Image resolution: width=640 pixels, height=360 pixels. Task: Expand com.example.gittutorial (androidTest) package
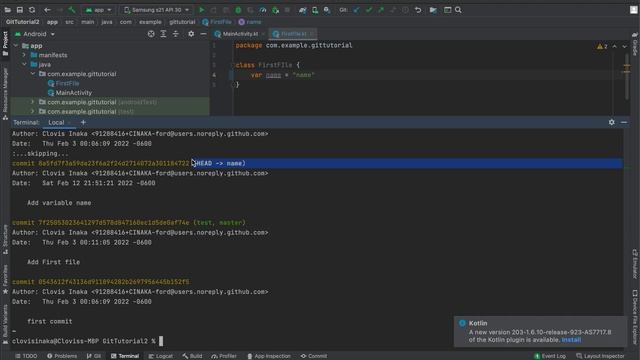[x=33, y=102]
